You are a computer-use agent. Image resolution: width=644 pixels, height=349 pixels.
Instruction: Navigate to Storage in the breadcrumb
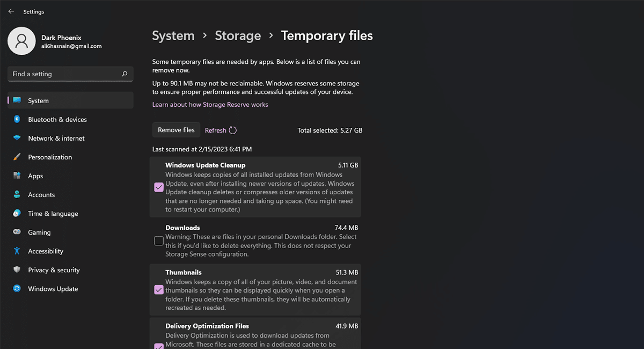pos(238,36)
